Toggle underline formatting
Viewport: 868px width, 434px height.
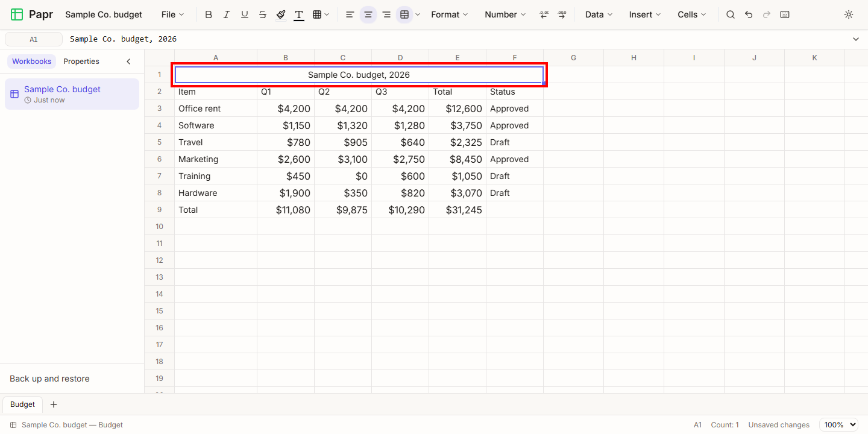click(245, 14)
